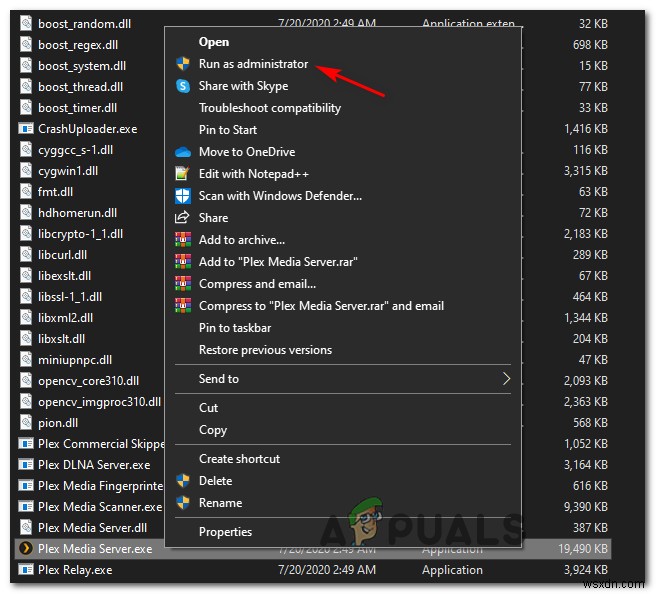Choose Open from the context menu
Screen dimensions: 656x594
tap(214, 42)
